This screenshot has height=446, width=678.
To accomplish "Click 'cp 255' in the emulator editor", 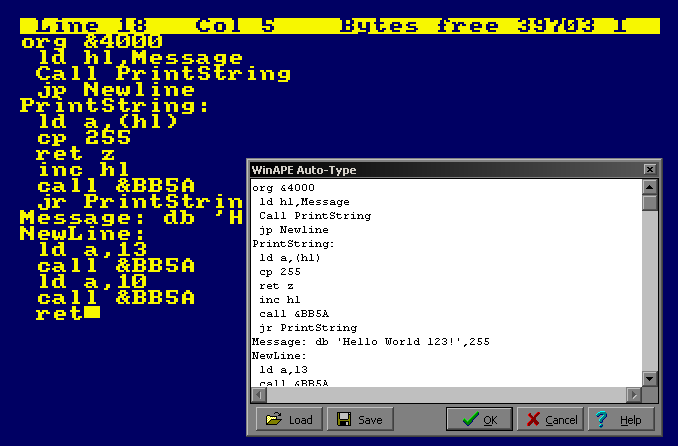I will tap(84, 138).
